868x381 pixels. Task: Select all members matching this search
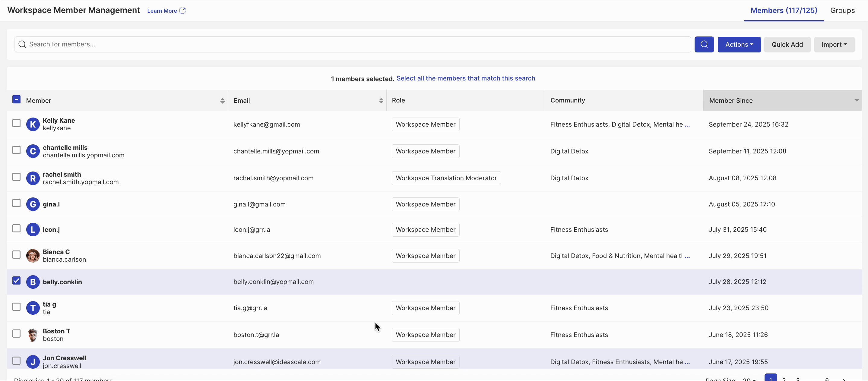[465, 78]
